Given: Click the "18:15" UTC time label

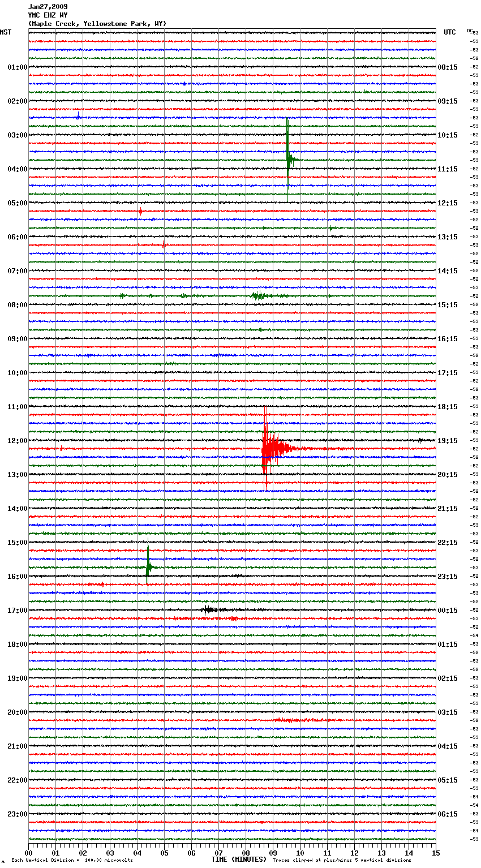Looking at the screenshot, I should (448, 407).
